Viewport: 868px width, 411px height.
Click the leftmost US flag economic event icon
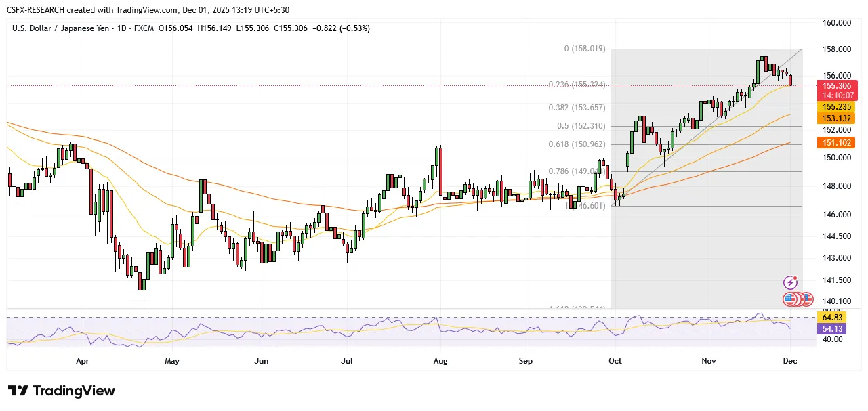(x=791, y=298)
